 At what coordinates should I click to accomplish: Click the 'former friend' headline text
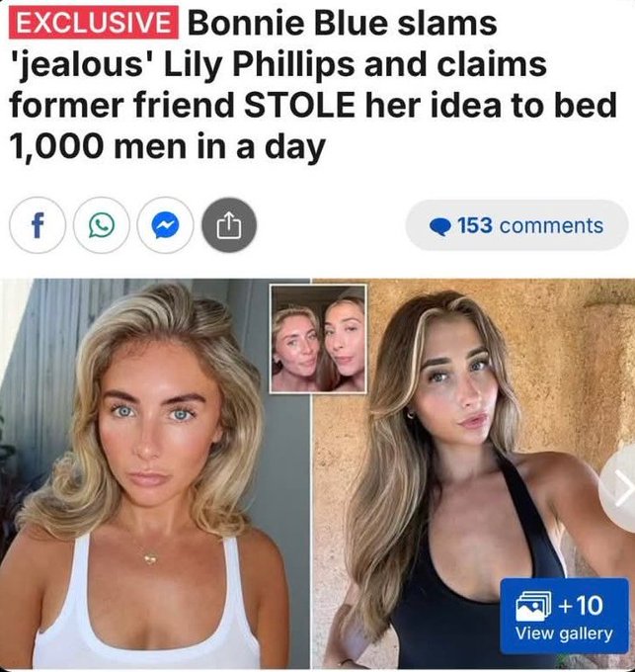coord(121,105)
